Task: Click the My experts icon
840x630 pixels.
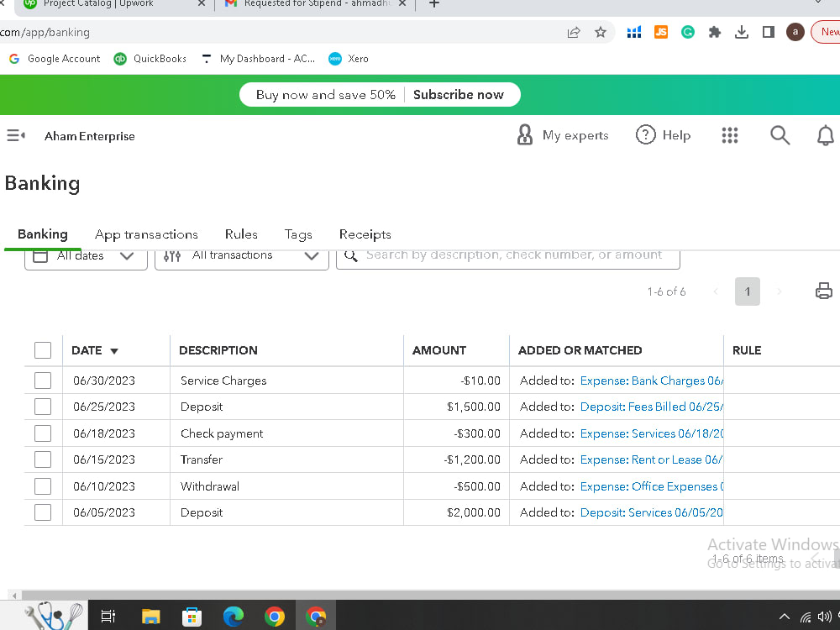Action: 525,134
